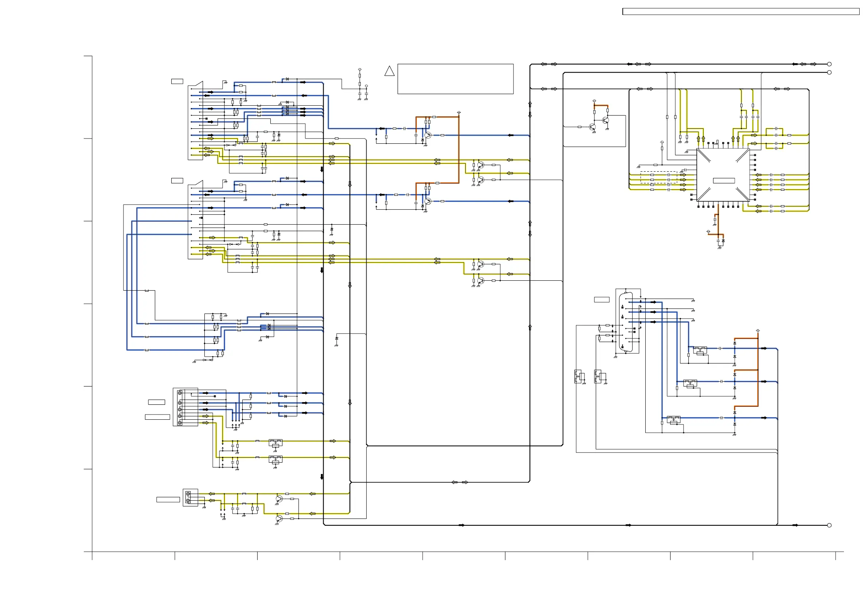The image size is (868, 614).
Task: Click the dashed rectangle left of the IC chip
Action: (658, 178)
